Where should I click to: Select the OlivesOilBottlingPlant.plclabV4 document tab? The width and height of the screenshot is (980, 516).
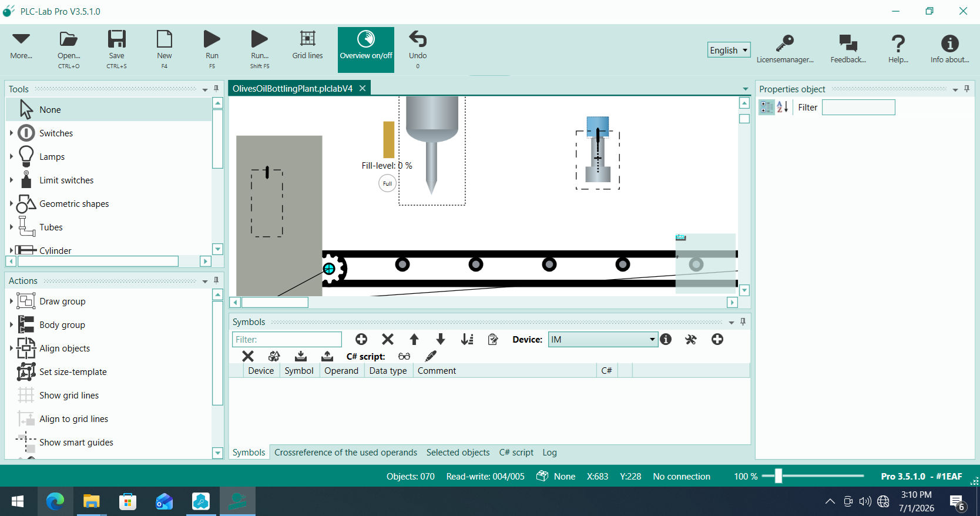pos(293,88)
